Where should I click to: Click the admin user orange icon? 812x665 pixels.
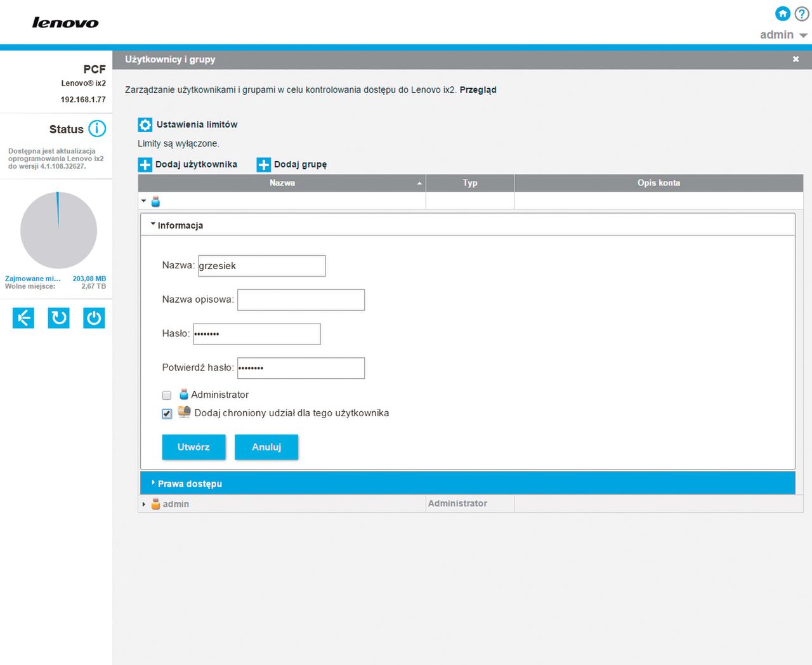[155, 504]
